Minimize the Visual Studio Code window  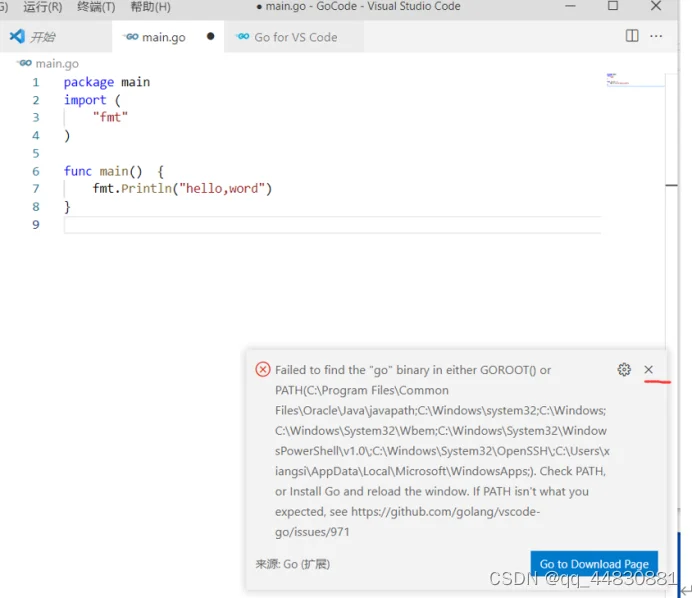click(570, 6)
